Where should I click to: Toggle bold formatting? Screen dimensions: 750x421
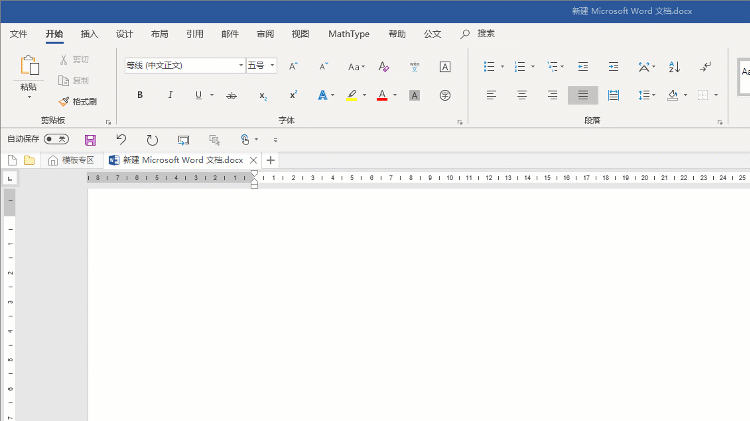click(x=140, y=95)
